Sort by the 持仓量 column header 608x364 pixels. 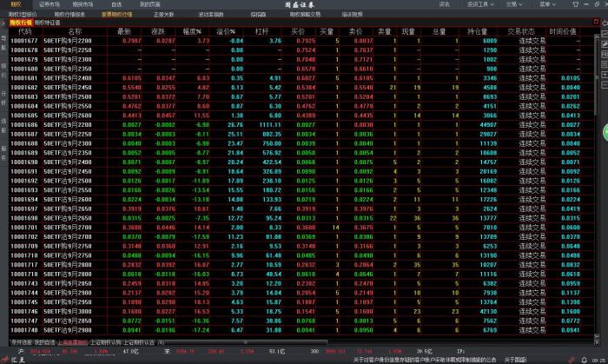point(477,31)
